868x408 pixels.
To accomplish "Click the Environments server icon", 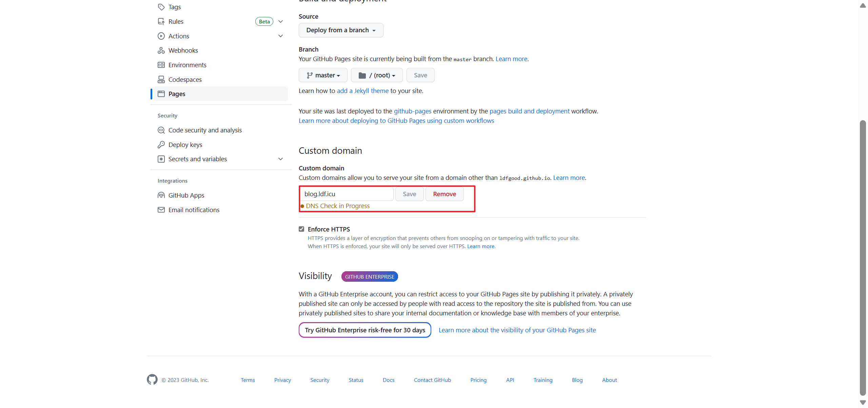I will tap(161, 65).
